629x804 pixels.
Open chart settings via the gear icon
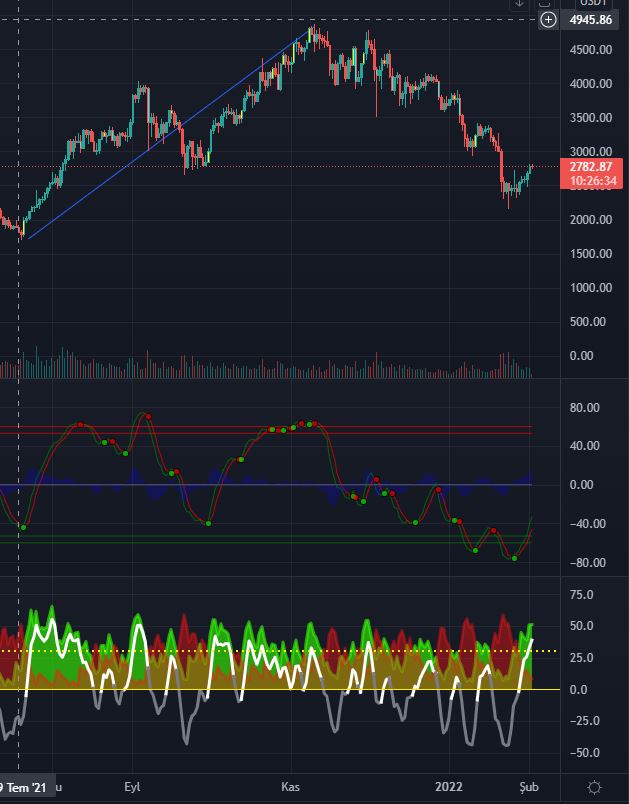tap(594, 787)
